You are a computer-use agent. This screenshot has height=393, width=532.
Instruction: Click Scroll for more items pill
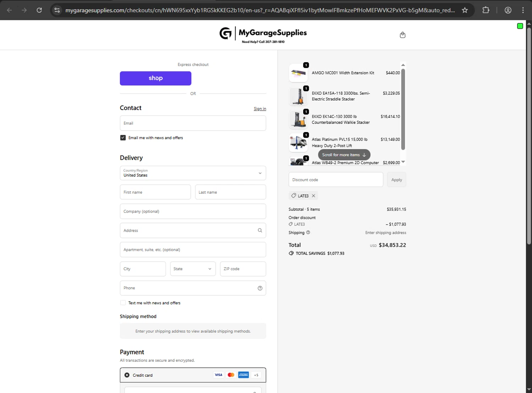coord(344,155)
